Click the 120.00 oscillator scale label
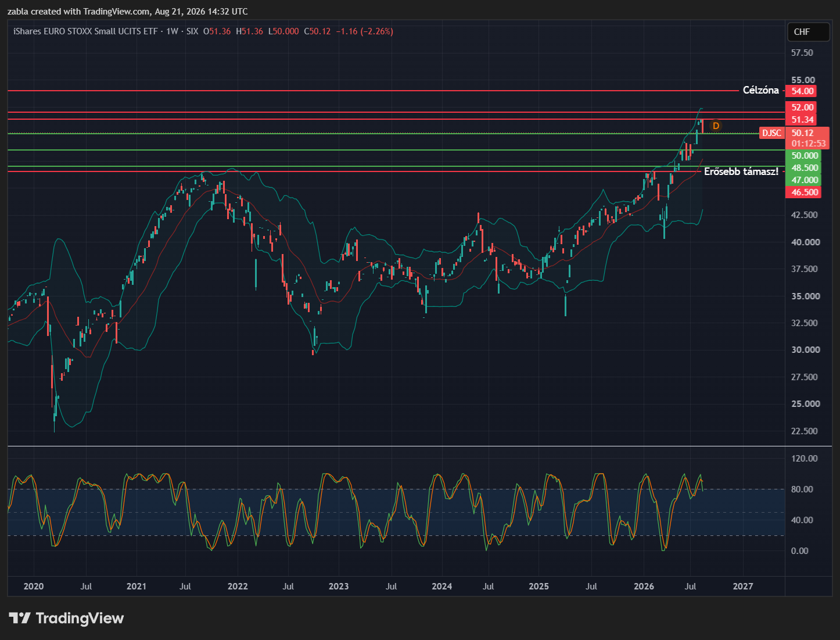This screenshot has height=640, width=840. pos(804,458)
